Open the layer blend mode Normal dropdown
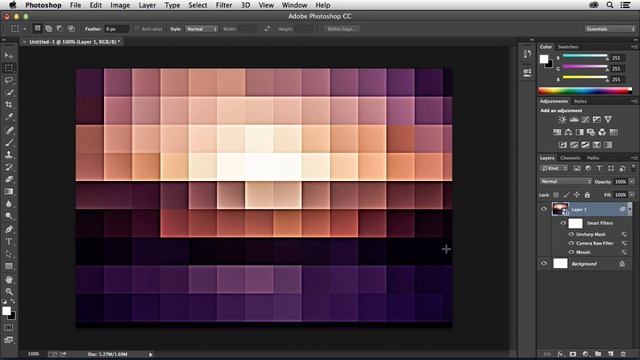This screenshot has width=640, height=360. 565,182
